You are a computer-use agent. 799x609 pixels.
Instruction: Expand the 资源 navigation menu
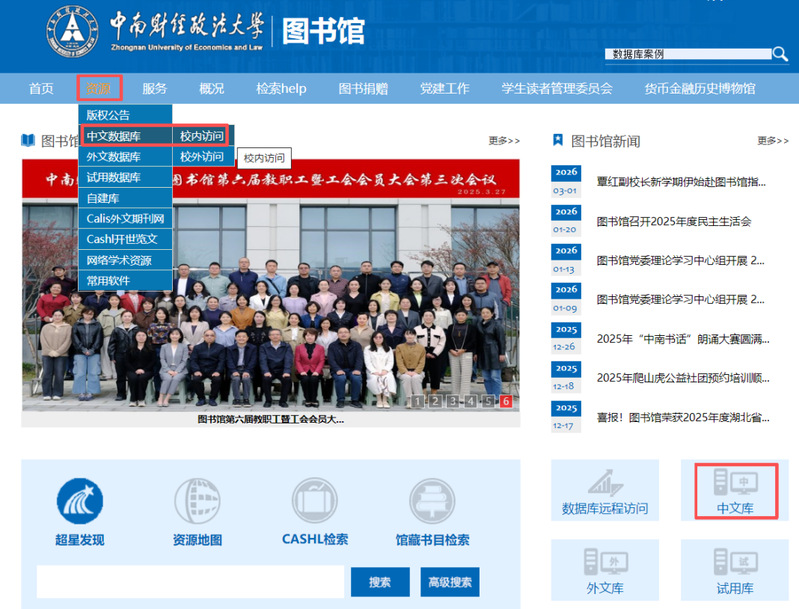click(x=99, y=88)
